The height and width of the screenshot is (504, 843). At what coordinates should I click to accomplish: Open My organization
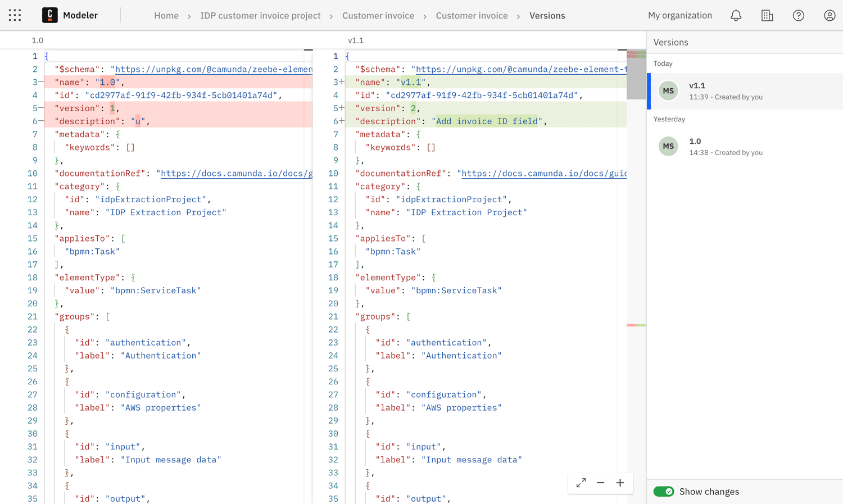click(x=680, y=15)
